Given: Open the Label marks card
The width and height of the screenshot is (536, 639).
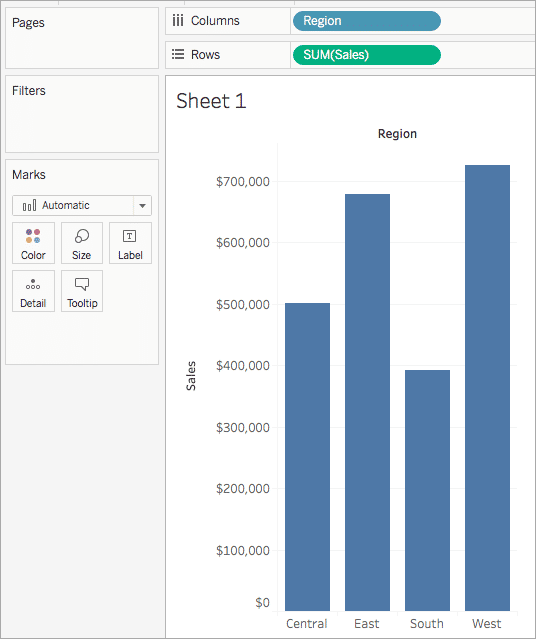Looking at the screenshot, I should (130, 243).
